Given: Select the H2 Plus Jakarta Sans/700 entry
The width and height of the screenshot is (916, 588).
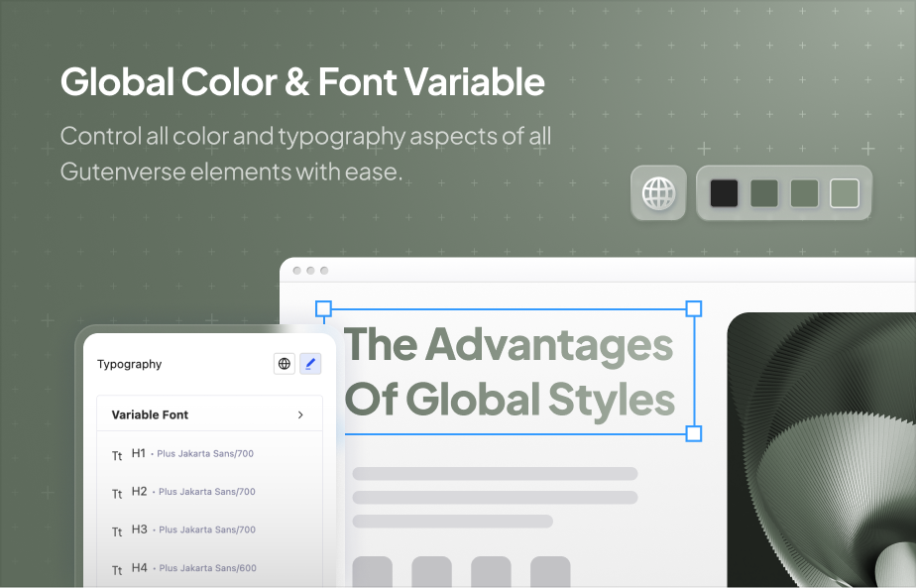Looking at the screenshot, I should tap(193, 492).
